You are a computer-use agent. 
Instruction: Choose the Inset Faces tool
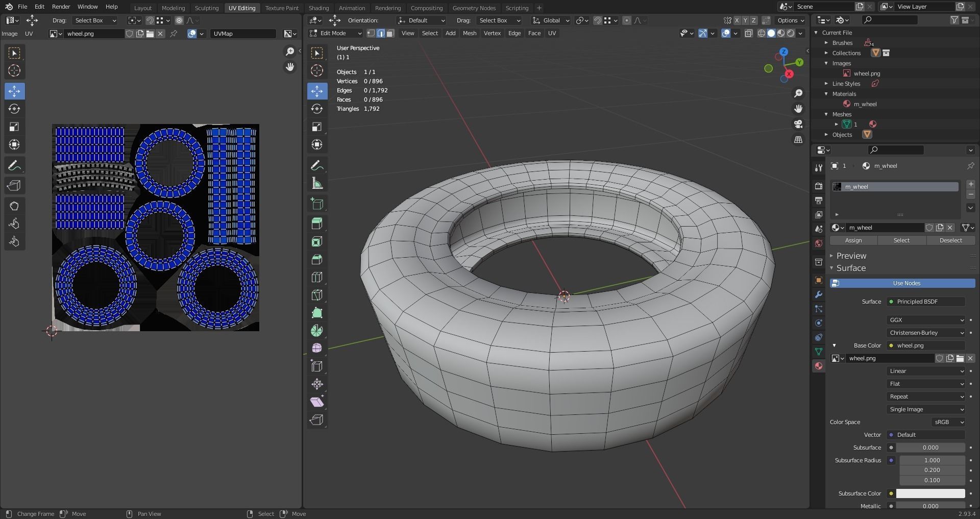coord(317,241)
